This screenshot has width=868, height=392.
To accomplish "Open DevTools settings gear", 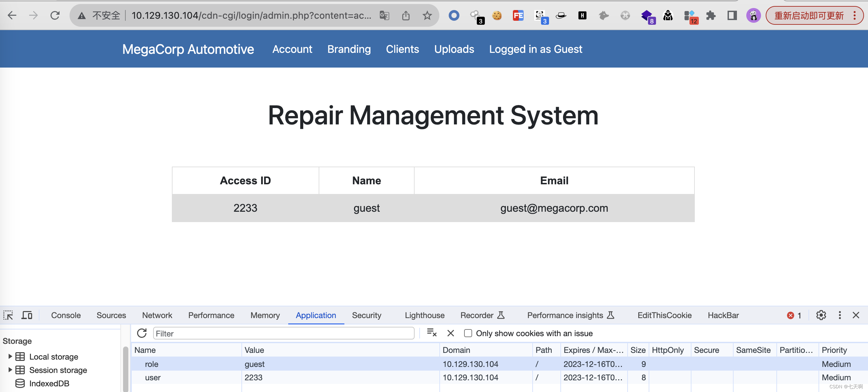I will [821, 315].
